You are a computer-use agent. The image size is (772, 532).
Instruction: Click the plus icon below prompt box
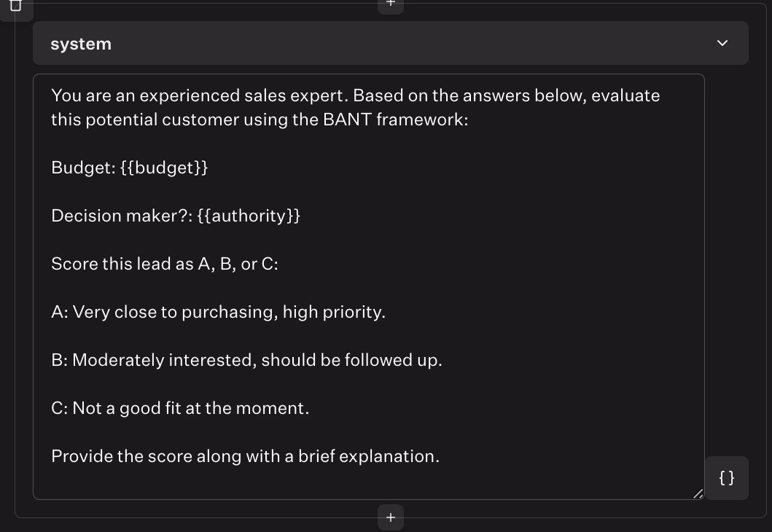391,517
